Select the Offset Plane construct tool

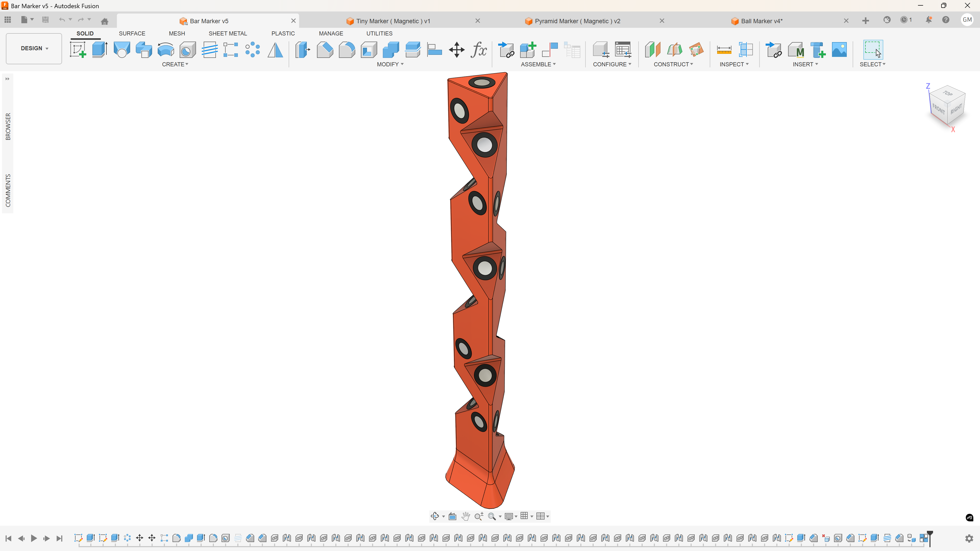[653, 50]
